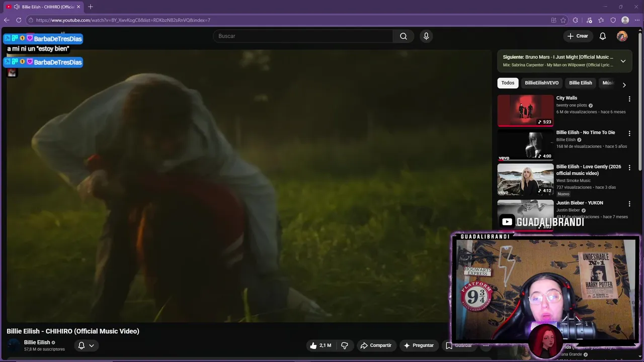Open the browser profile avatar in the toolbar
The image size is (644, 362).
pos(625,20)
